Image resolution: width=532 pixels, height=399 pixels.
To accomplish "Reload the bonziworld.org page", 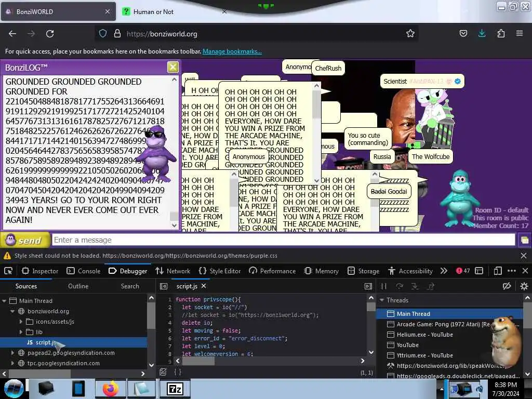I will pyautogui.click(x=50, y=34).
